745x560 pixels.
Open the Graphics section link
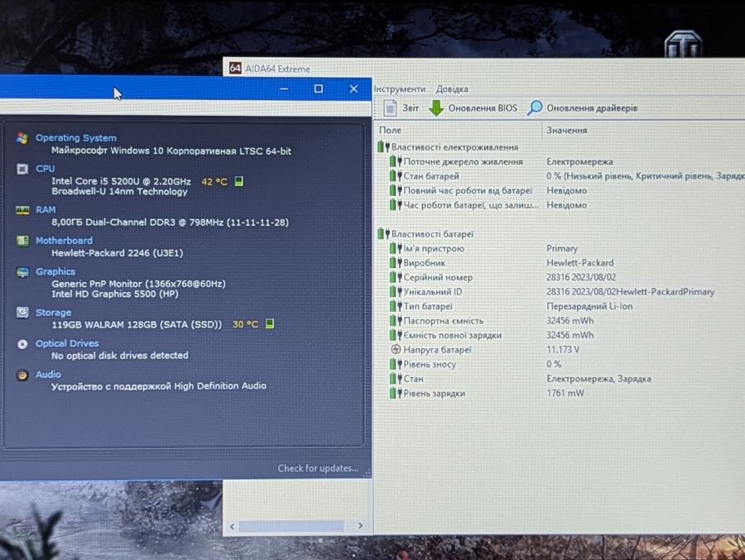[55, 271]
